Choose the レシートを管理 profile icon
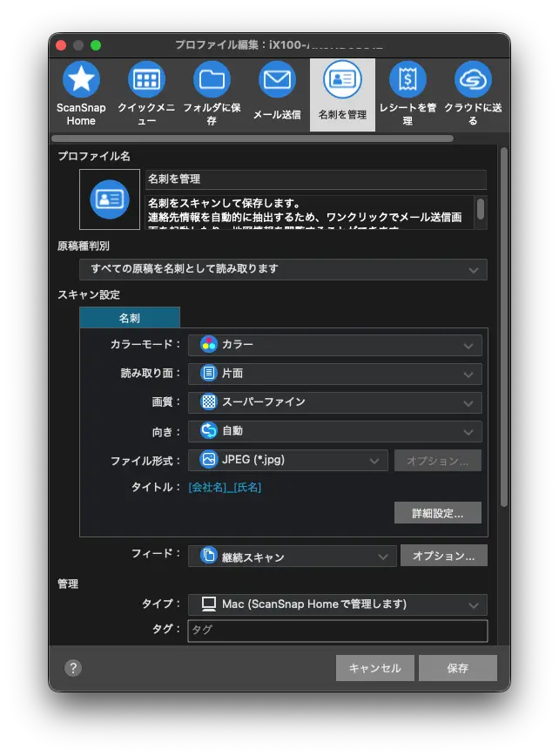 [407, 80]
